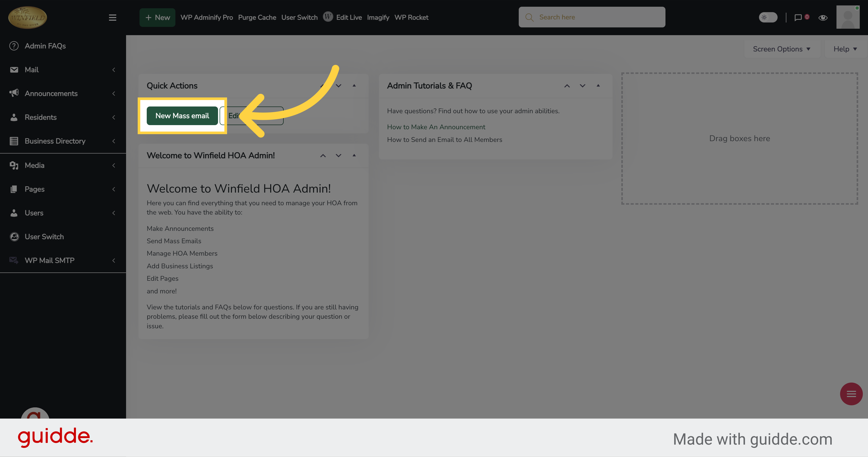
Task: Click the WordPress logo icon before Edit Live
Action: tap(328, 17)
